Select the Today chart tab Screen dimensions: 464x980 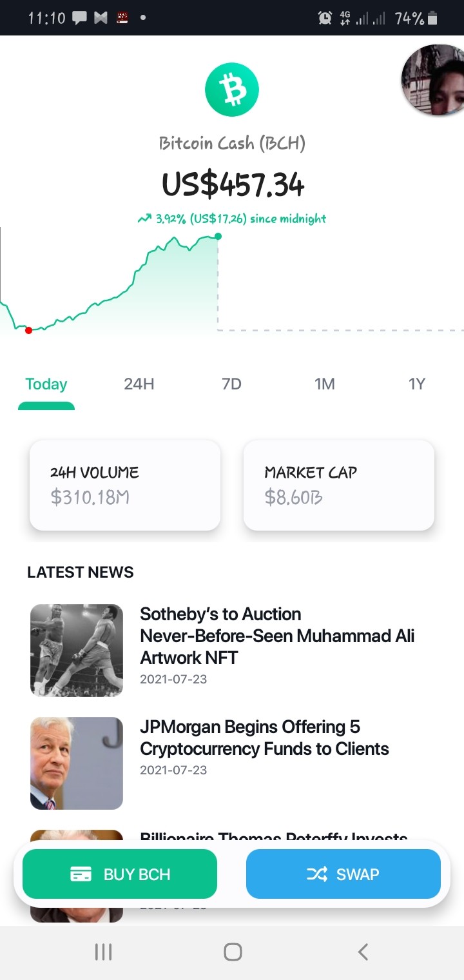coord(46,384)
